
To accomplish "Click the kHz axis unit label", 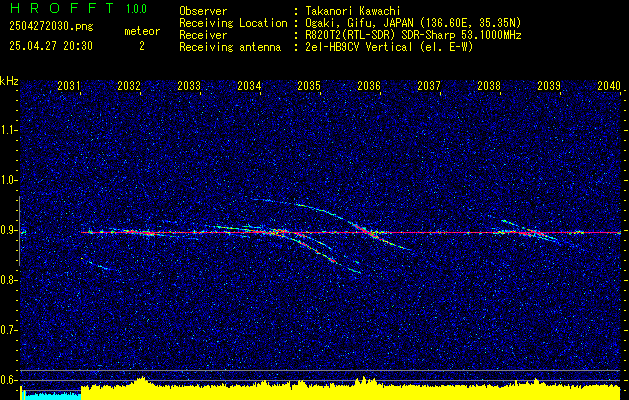I will (x=9, y=81).
